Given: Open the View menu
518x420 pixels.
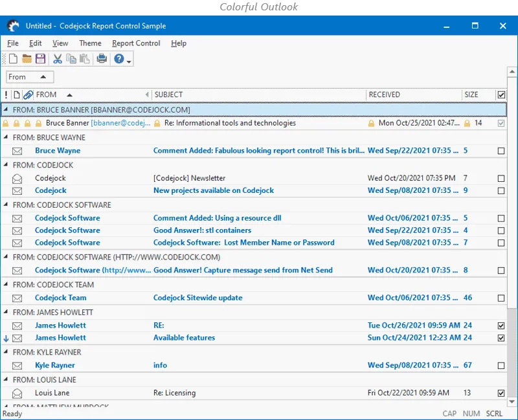Looking at the screenshot, I should point(60,43).
